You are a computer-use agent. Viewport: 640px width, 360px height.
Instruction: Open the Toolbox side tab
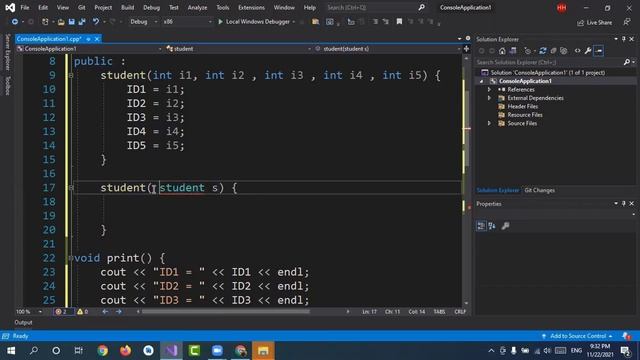tap(7, 86)
